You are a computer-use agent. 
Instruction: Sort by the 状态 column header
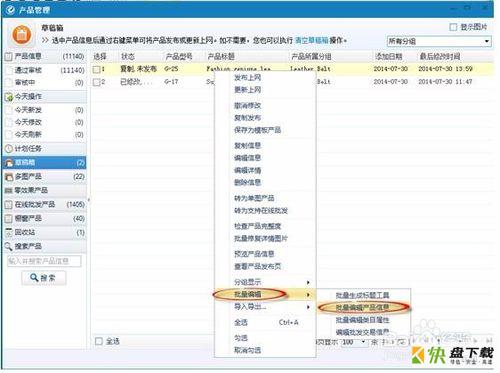[128, 56]
